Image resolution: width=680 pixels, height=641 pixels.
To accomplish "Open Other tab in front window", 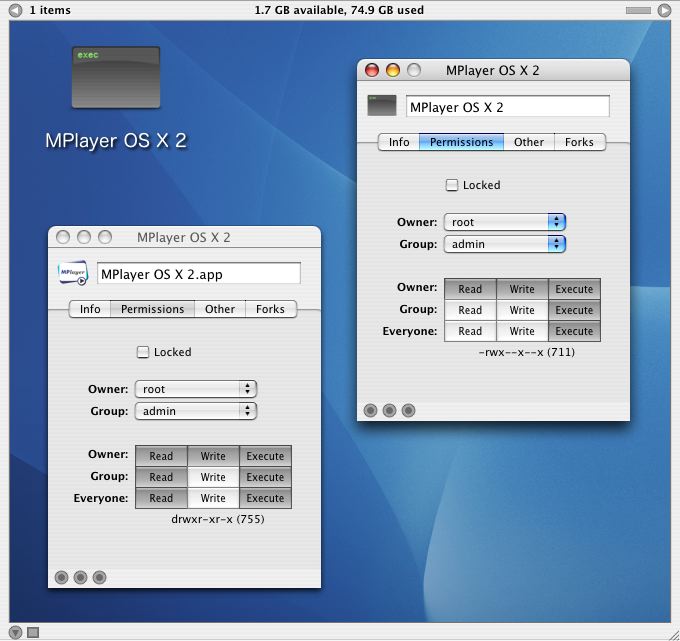I will coord(529,142).
